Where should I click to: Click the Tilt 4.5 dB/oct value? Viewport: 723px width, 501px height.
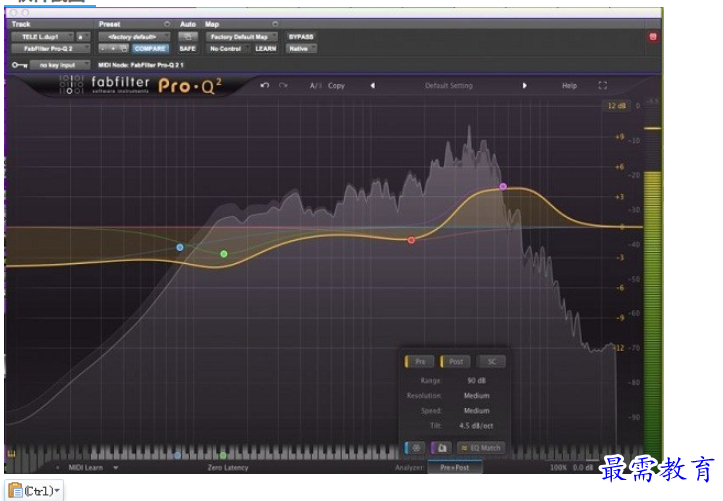pyautogui.click(x=476, y=425)
